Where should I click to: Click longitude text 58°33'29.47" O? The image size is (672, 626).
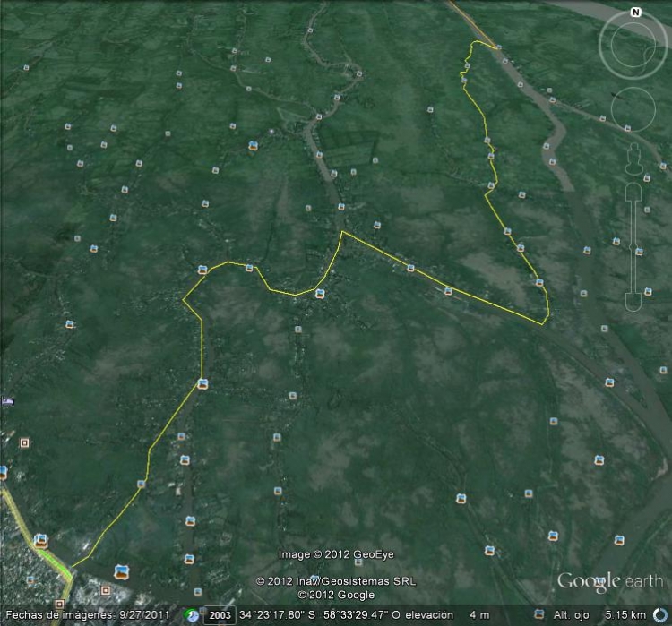tap(362, 615)
